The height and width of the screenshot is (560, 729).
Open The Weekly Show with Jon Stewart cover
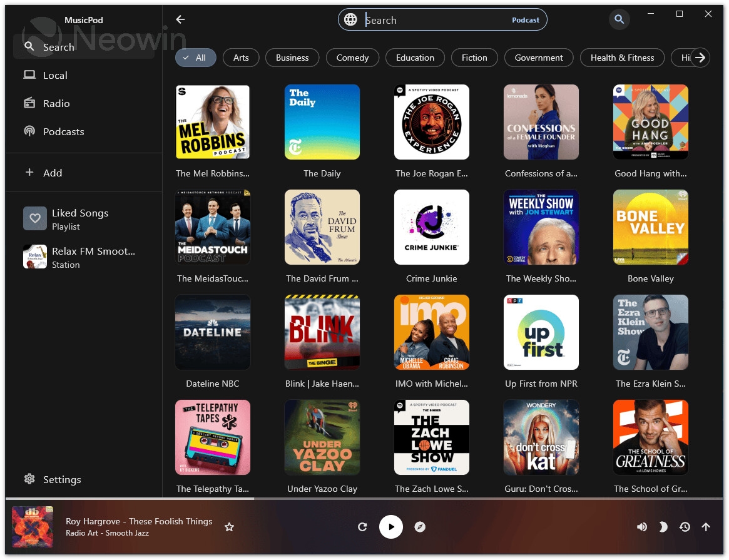[541, 227]
